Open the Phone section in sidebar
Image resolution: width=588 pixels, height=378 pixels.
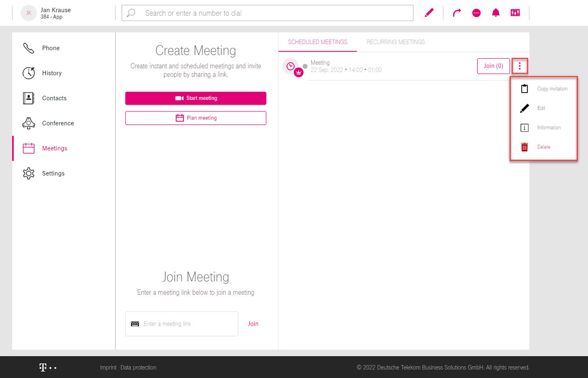click(51, 48)
